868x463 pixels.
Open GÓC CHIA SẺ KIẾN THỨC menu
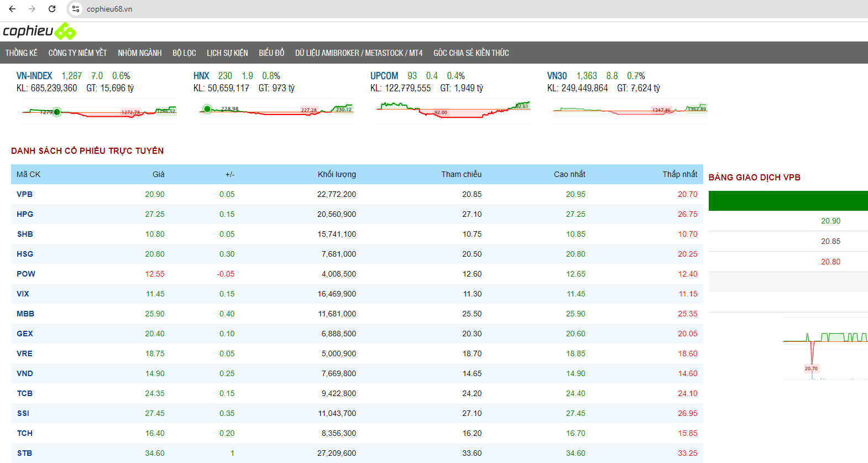[471, 53]
